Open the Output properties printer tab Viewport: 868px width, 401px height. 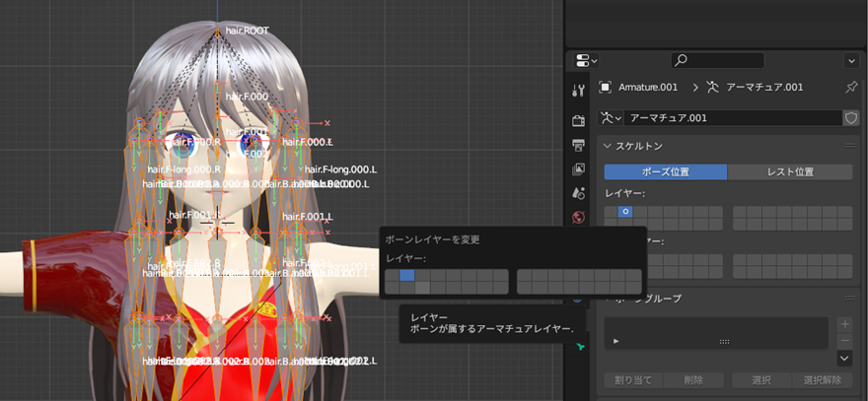click(578, 145)
